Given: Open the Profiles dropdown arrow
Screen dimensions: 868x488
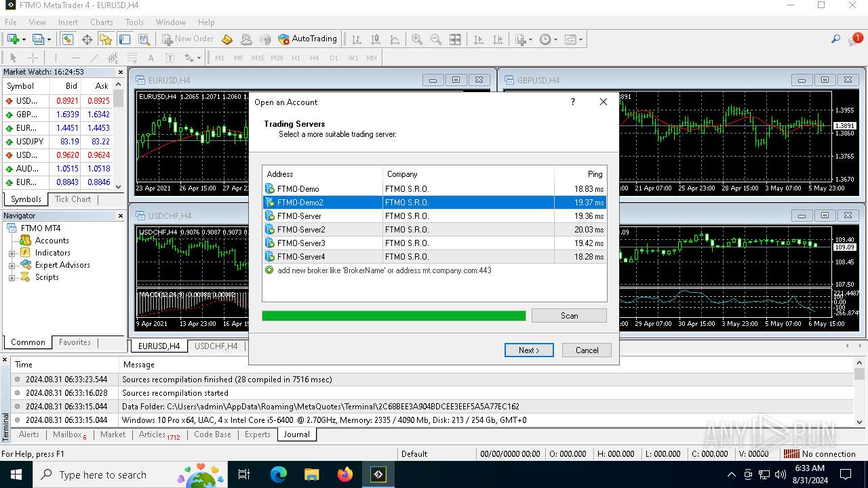Looking at the screenshot, I should (47, 40).
